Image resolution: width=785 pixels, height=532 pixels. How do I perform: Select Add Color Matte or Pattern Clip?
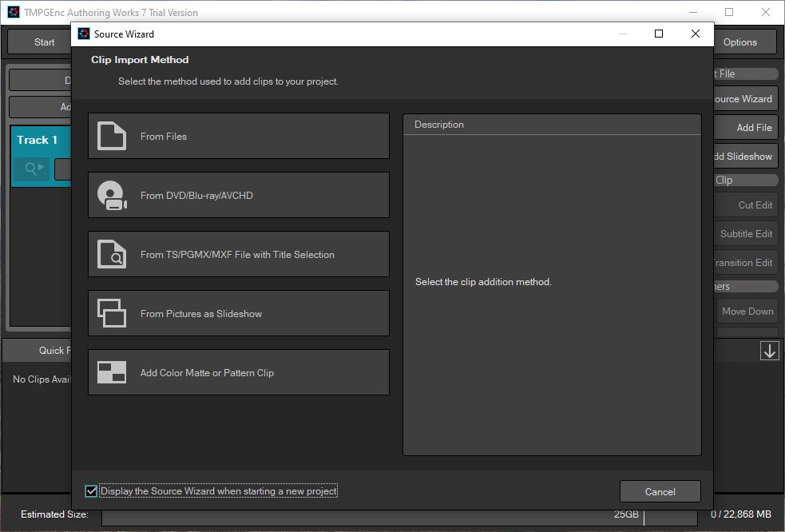tap(238, 372)
